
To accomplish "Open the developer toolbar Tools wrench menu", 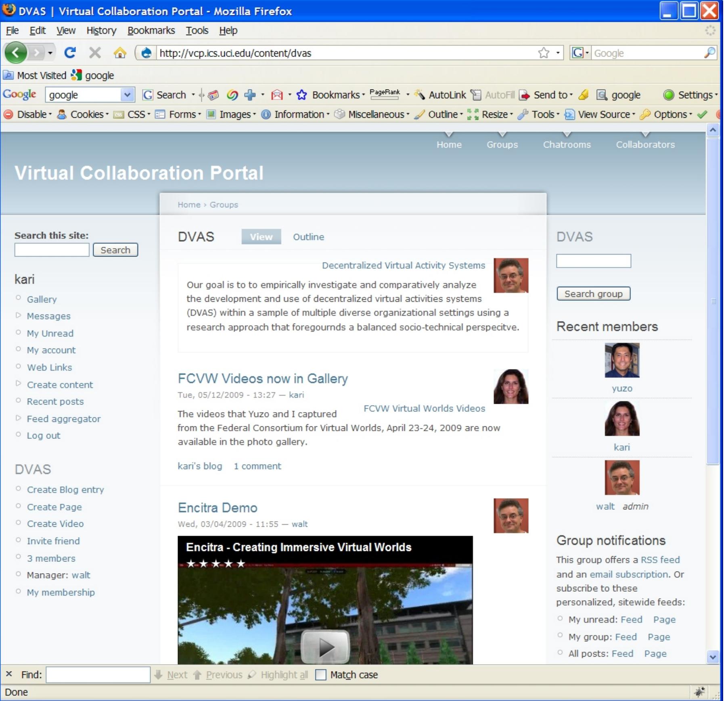I will point(539,115).
